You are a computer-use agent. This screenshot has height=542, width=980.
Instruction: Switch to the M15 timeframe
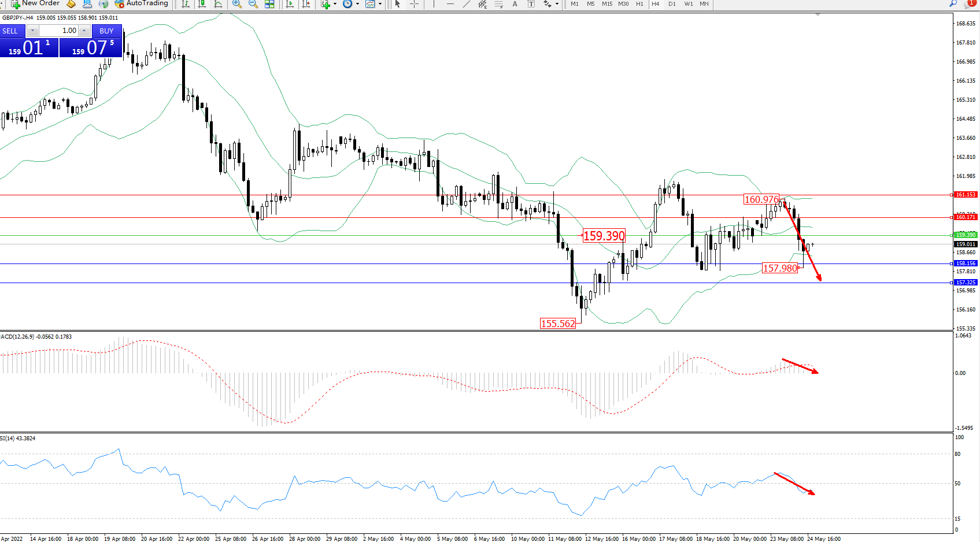[x=607, y=4]
